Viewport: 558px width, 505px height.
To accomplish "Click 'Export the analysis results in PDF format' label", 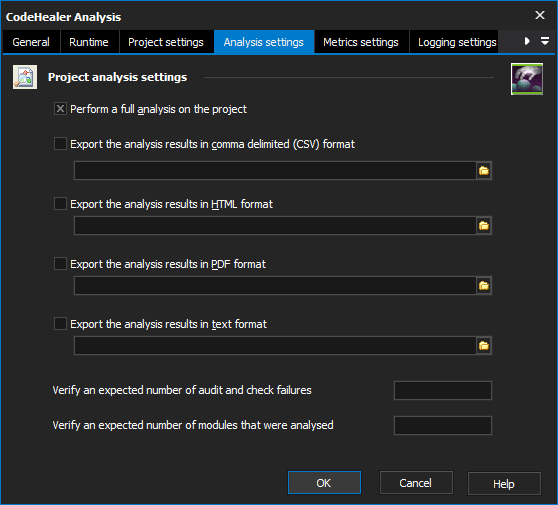I will (168, 264).
